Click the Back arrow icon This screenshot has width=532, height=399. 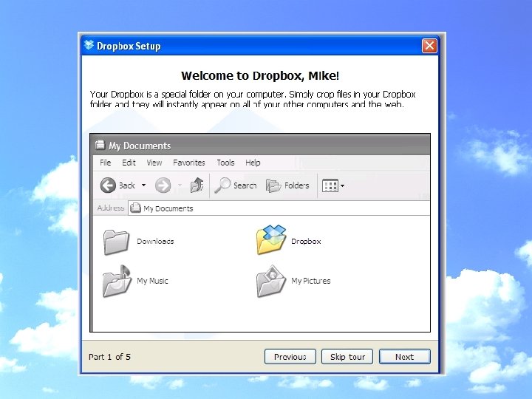[x=108, y=185]
